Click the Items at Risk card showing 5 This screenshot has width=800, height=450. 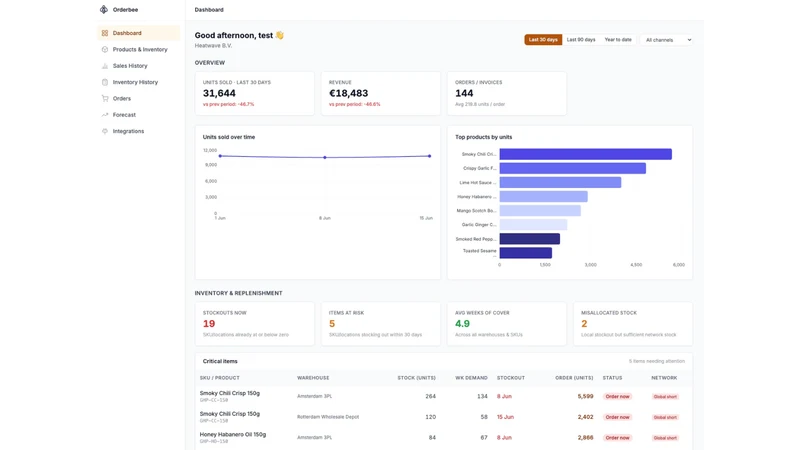click(381, 324)
